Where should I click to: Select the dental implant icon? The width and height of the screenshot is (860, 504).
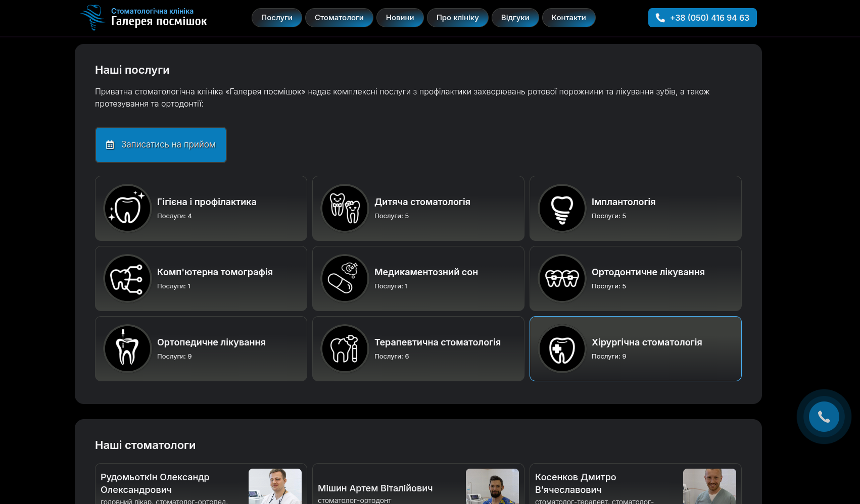(x=562, y=208)
